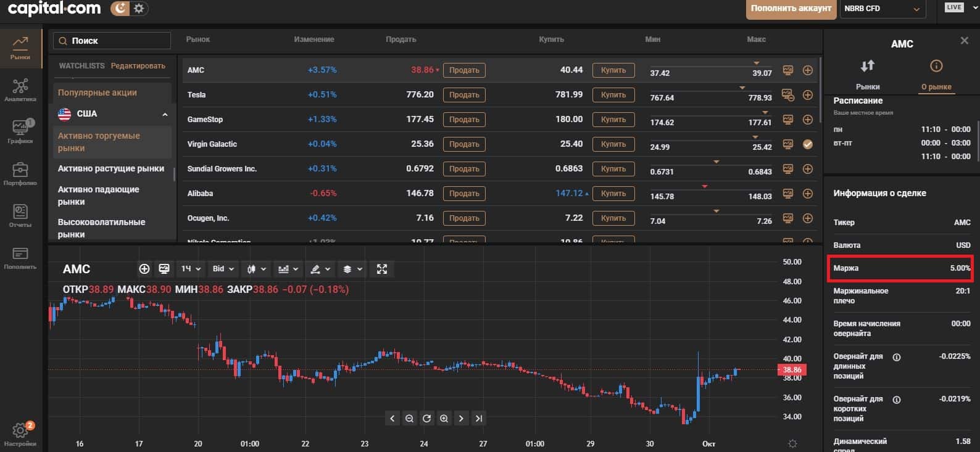This screenshot has width=980, height=452.
Task: Open chart icon in GameStop row
Action: coord(787,120)
